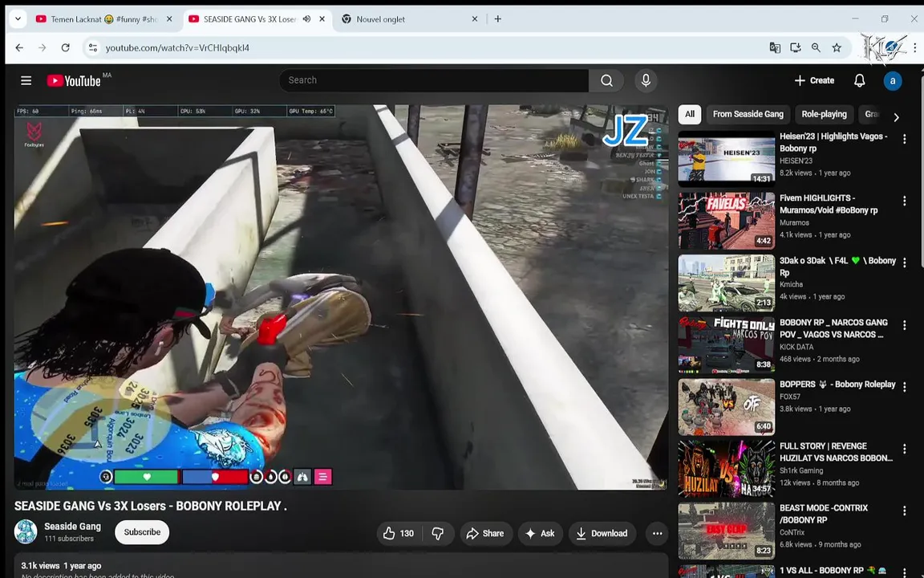Show more filter chips with right arrow

pyautogui.click(x=896, y=116)
